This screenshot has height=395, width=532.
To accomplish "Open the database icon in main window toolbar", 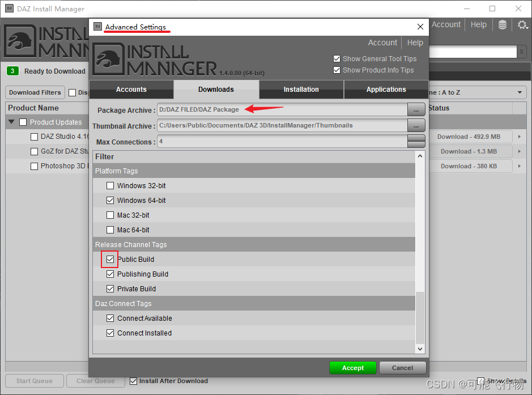I will (x=502, y=25).
